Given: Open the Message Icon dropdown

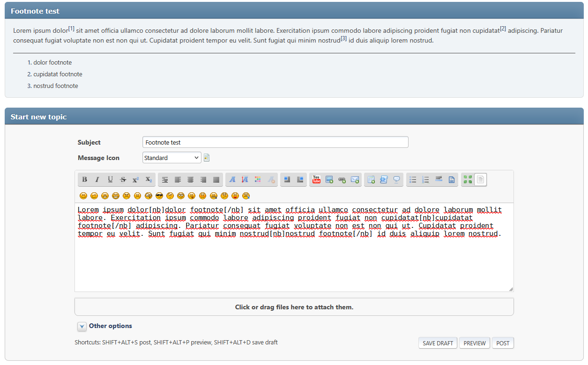Looking at the screenshot, I should coord(172,158).
